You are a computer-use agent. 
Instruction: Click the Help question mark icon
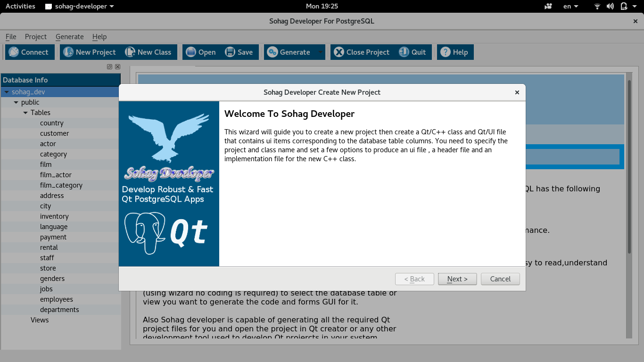(x=446, y=52)
